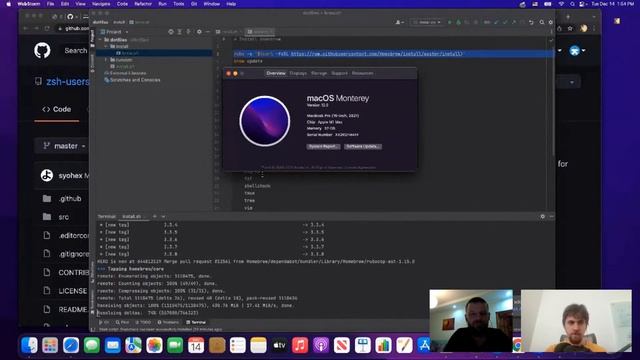Click the green Run icon in toolbar
Screen dimensions: 640x360
[449, 22]
